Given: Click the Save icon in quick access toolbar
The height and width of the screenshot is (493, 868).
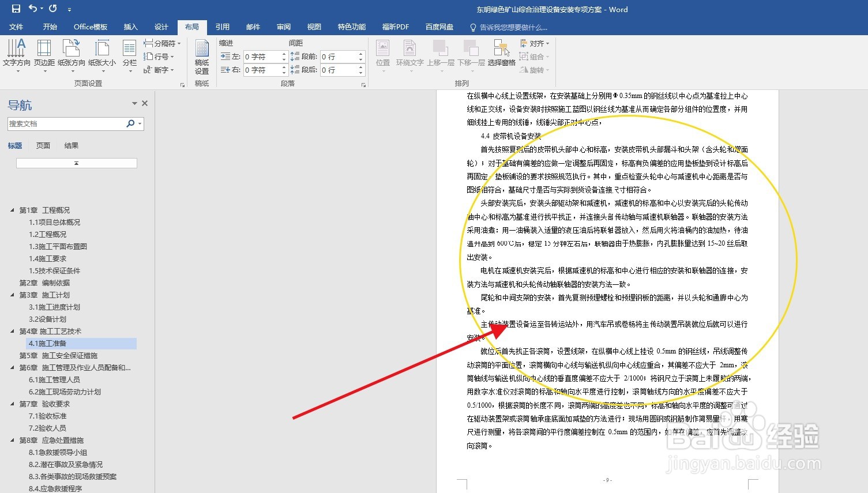Looking at the screenshot, I should (x=15, y=9).
